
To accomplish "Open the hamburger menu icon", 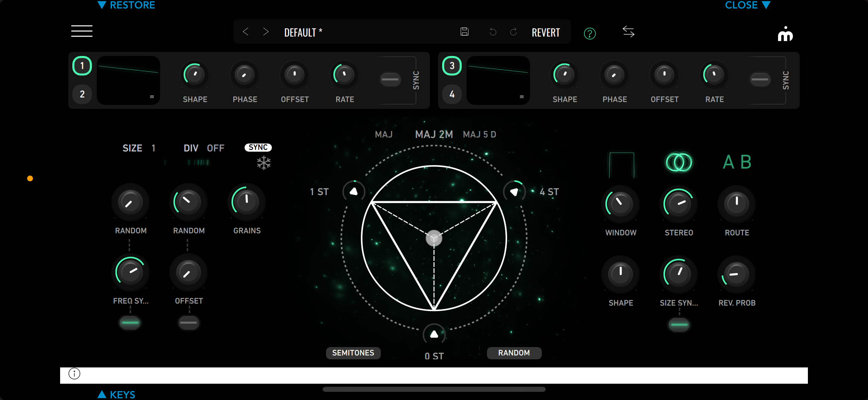I will pyautogui.click(x=82, y=31).
